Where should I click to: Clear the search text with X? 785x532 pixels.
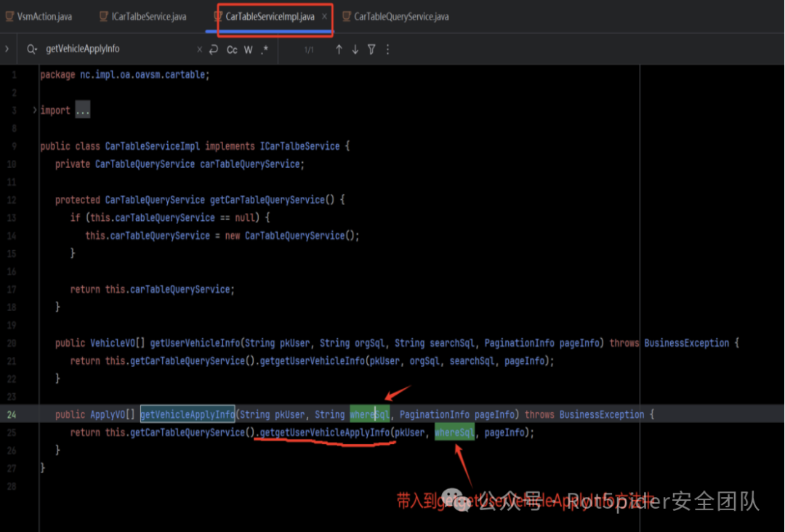[200, 49]
